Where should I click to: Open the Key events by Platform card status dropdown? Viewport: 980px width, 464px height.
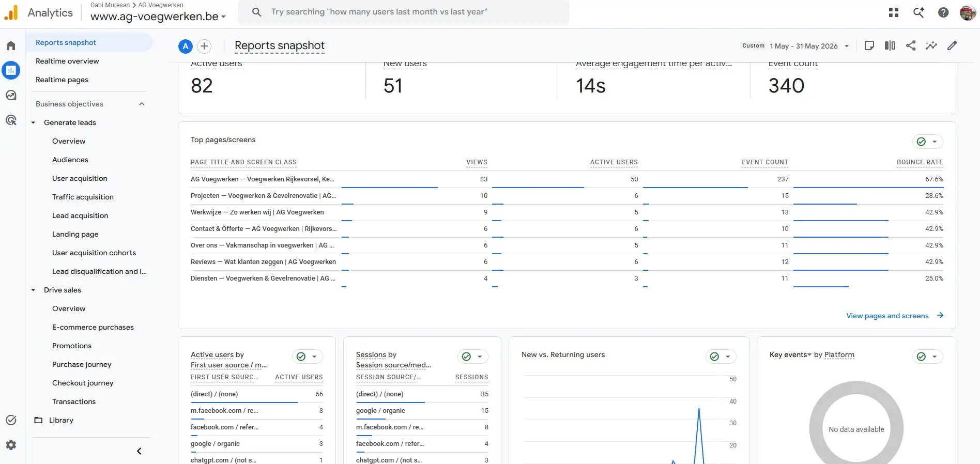tap(928, 357)
